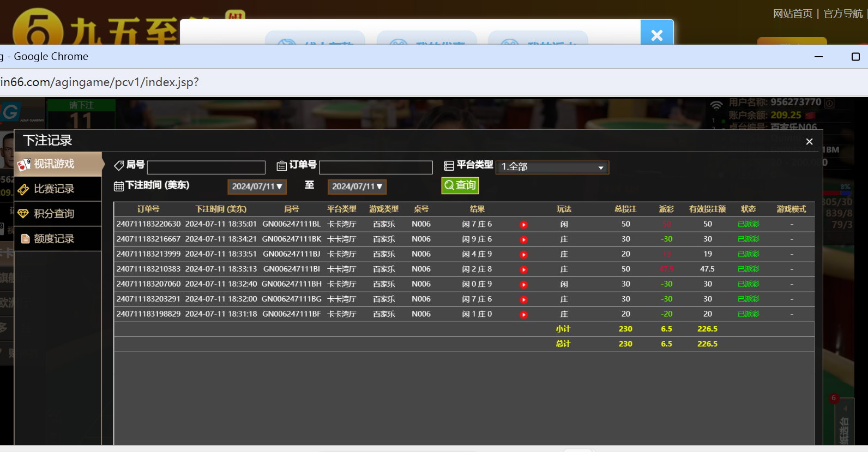
Task: Open the start date picker 2024/07/11
Action: pyautogui.click(x=257, y=186)
